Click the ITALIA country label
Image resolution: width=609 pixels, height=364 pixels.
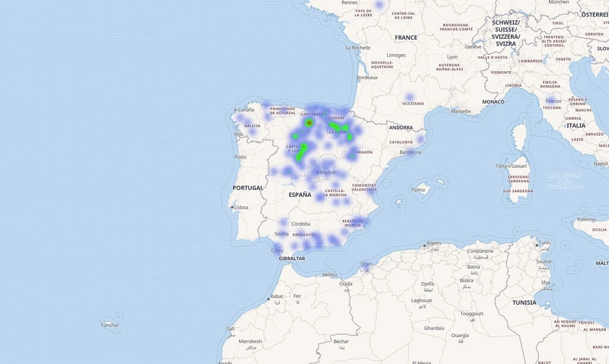coord(576,126)
